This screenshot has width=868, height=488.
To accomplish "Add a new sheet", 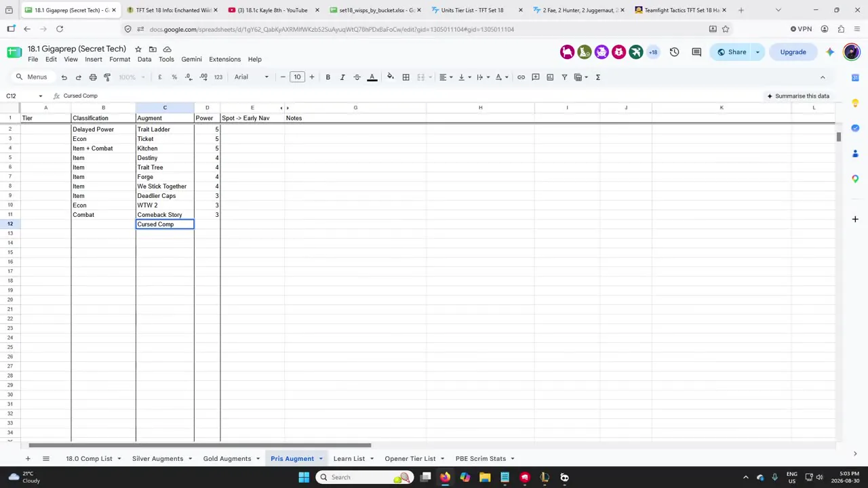I will tap(28, 459).
